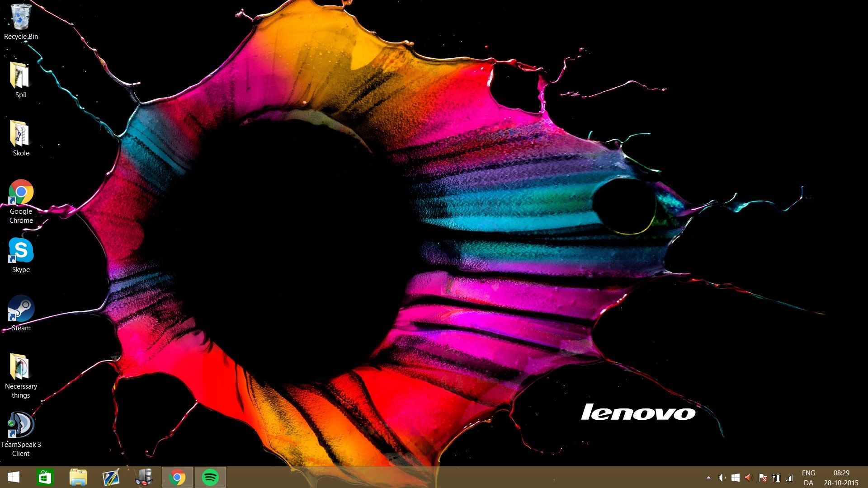Open the taskbar clock and date

click(x=841, y=478)
